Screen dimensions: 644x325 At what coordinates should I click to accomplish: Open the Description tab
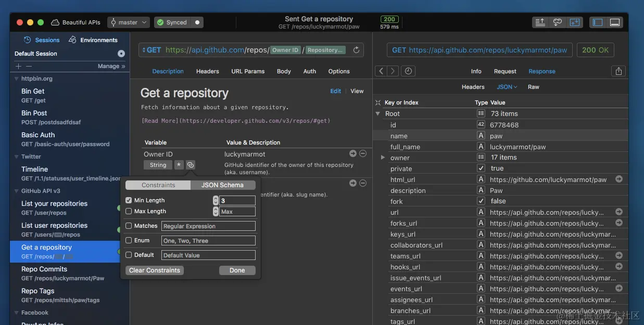point(168,71)
